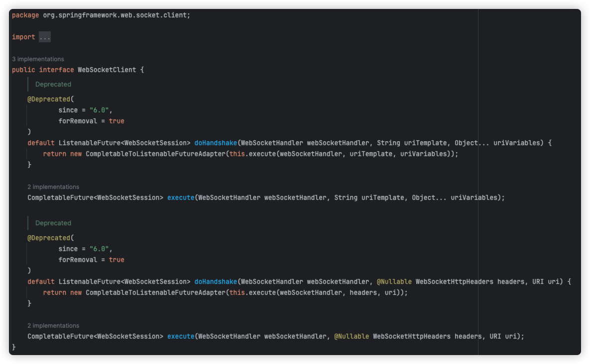Click the since = "6.0" string literal
This screenshot has width=590, height=364.
point(85,110)
